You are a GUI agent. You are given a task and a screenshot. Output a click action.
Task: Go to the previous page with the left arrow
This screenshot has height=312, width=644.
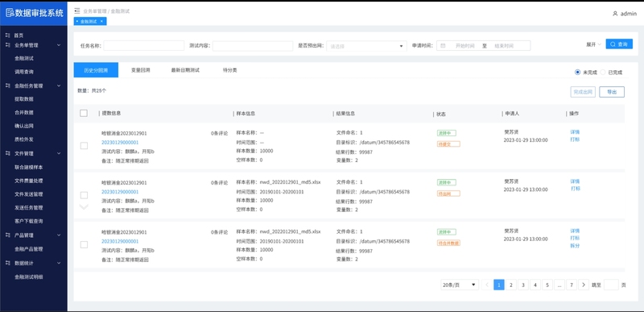[487, 285]
